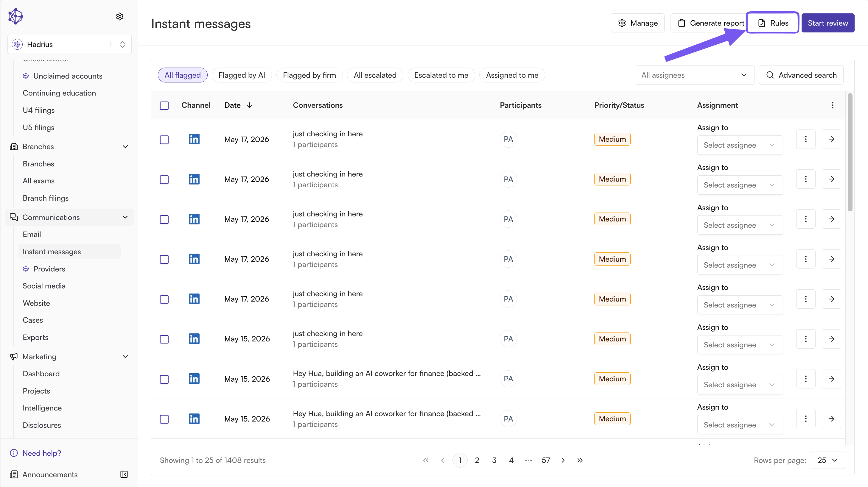Check the select-all checkbox in table header

pyautogui.click(x=164, y=105)
